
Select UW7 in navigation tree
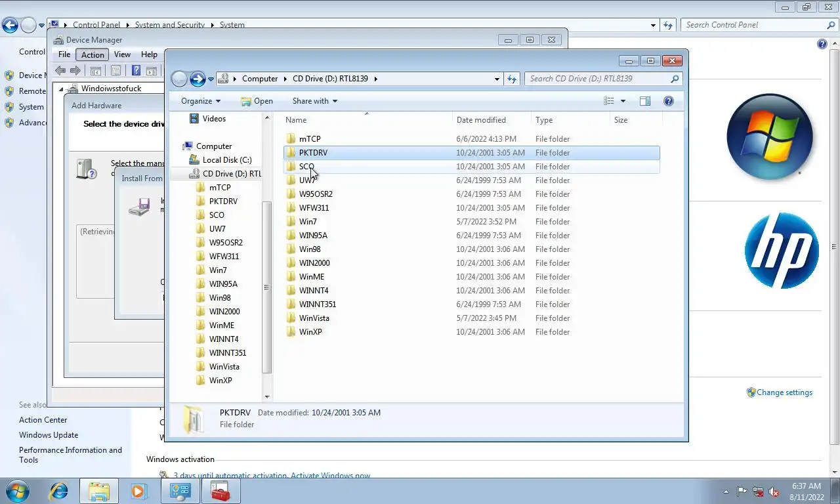click(211, 229)
